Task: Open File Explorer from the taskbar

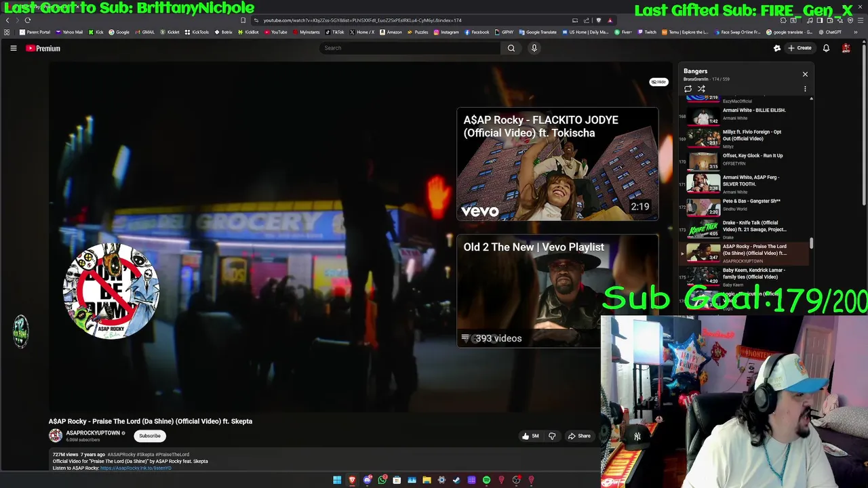Action: (427, 480)
